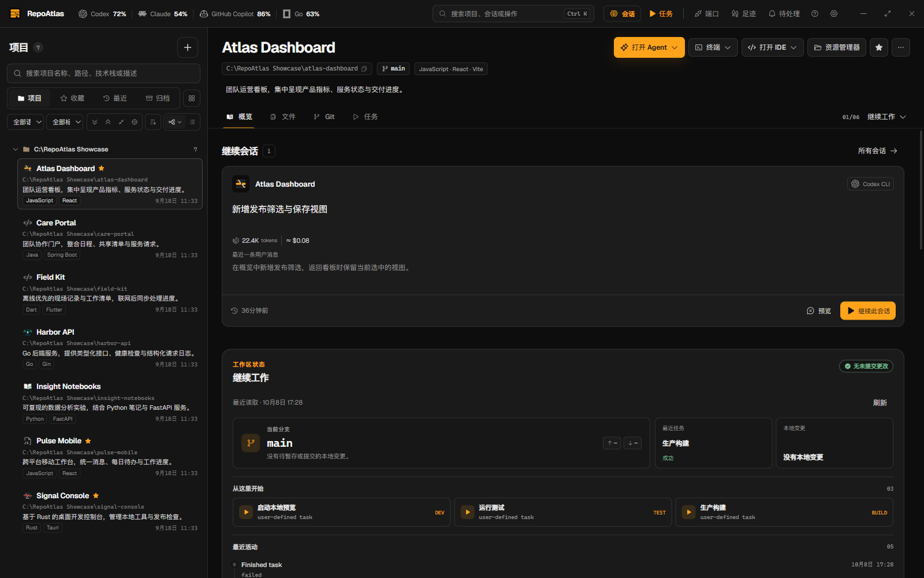
Task: Open the 足迹 footprints panel
Action: pos(744,14)
